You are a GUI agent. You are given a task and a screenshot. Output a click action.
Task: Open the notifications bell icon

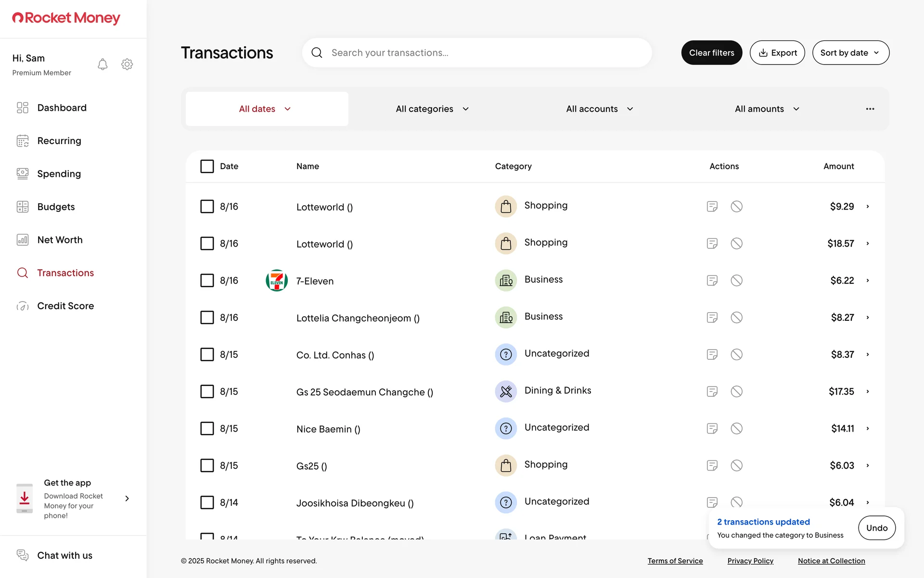tap(103, 65)
